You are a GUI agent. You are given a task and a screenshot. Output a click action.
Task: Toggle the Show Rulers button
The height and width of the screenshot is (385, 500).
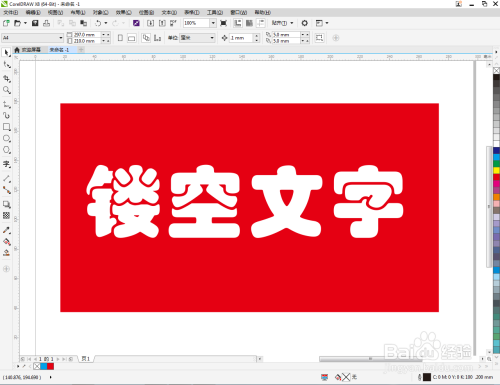coord(238,23)
